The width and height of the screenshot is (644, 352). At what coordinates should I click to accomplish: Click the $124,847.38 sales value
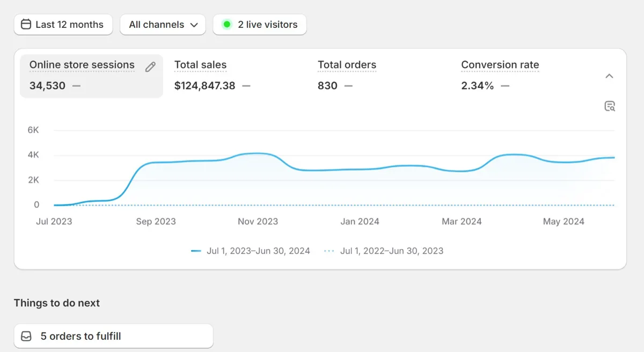point(204,85)
